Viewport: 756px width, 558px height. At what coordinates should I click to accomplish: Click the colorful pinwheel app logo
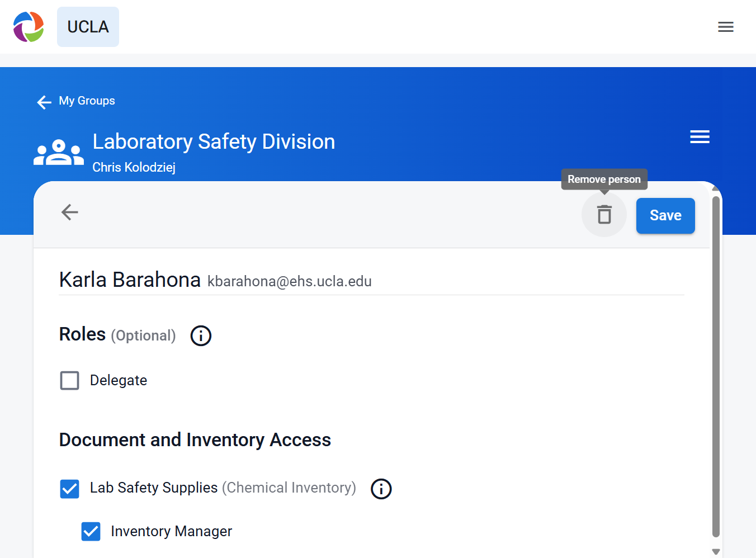coord(29,27)
